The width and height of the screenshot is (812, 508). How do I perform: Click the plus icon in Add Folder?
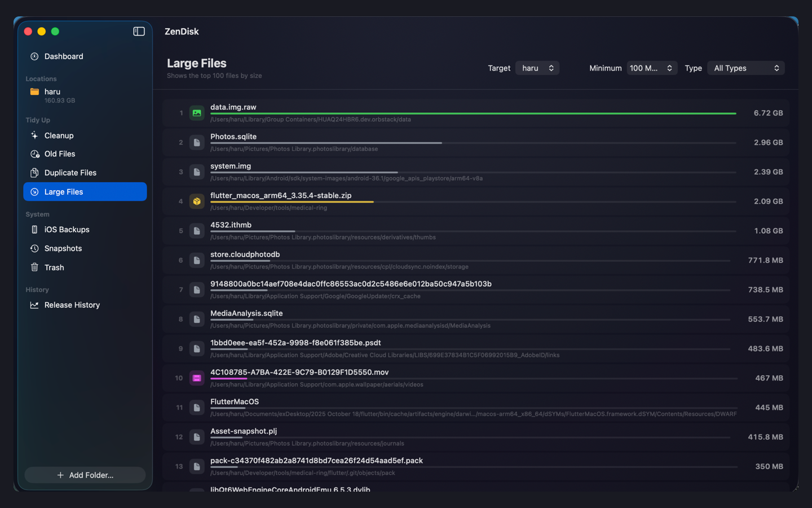click(60, 475)
